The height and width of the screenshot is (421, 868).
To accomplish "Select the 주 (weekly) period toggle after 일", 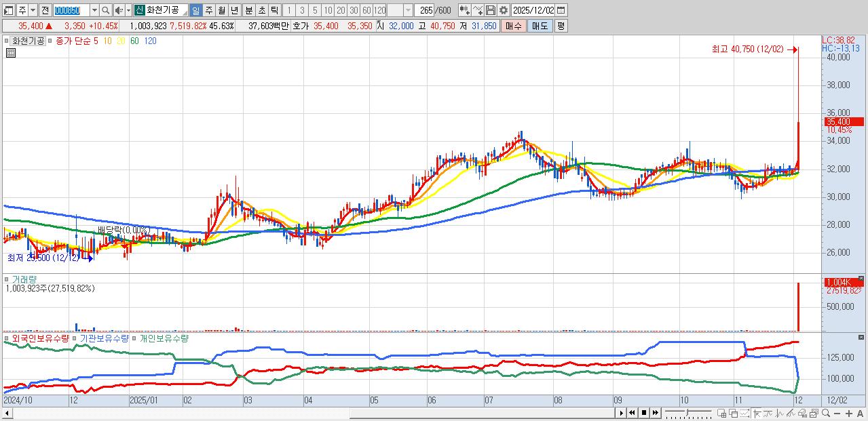I will pos(208,10).
